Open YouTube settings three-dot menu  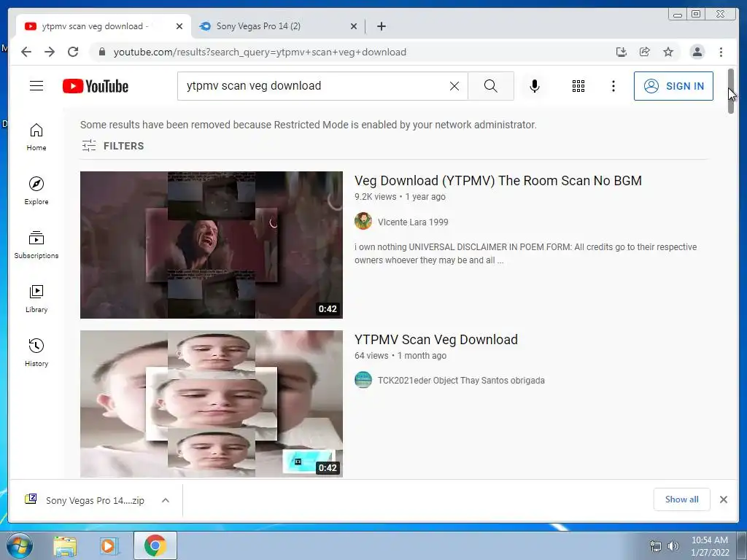(x=613, y=86)
